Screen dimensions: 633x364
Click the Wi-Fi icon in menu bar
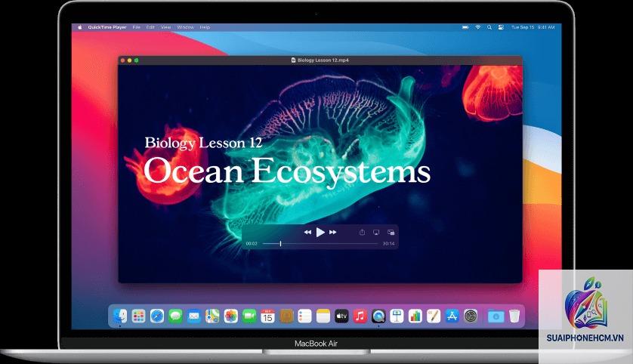tap(478, 27)
